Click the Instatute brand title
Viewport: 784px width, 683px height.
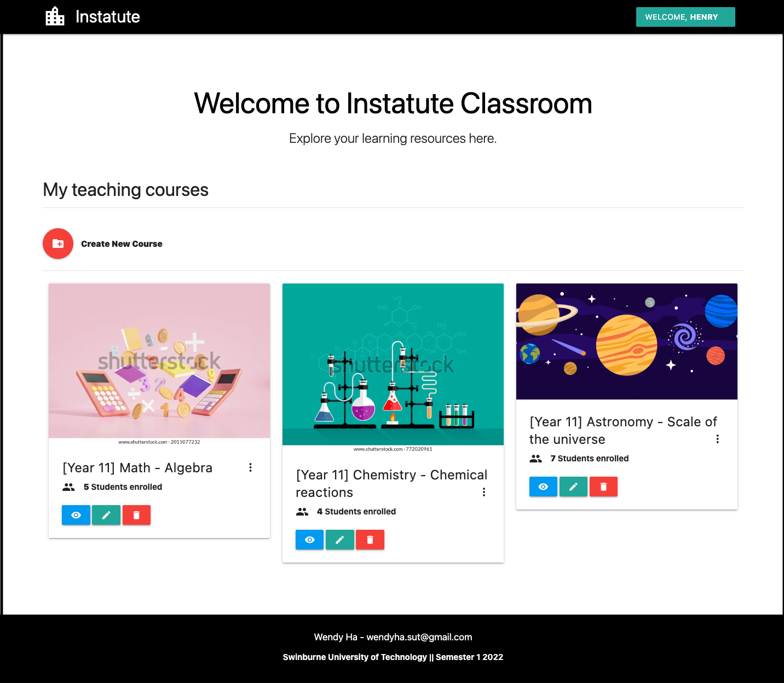[108, 17]
